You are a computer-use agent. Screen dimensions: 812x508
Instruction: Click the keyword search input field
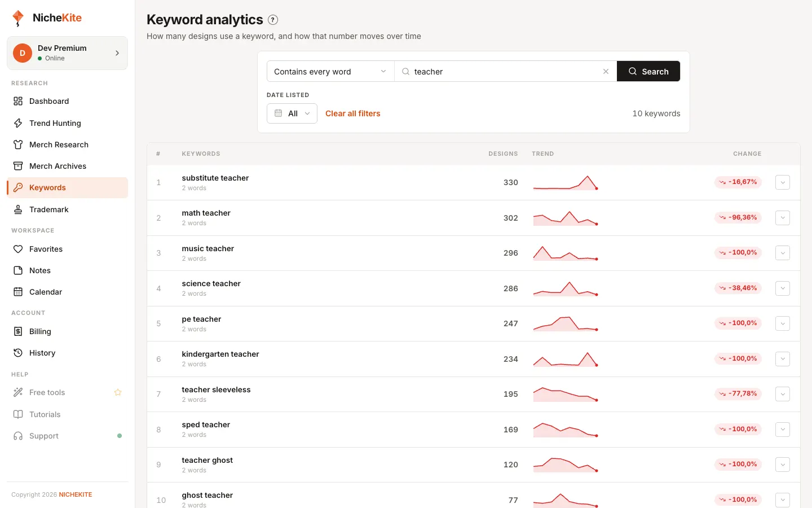tap(506, 72)
